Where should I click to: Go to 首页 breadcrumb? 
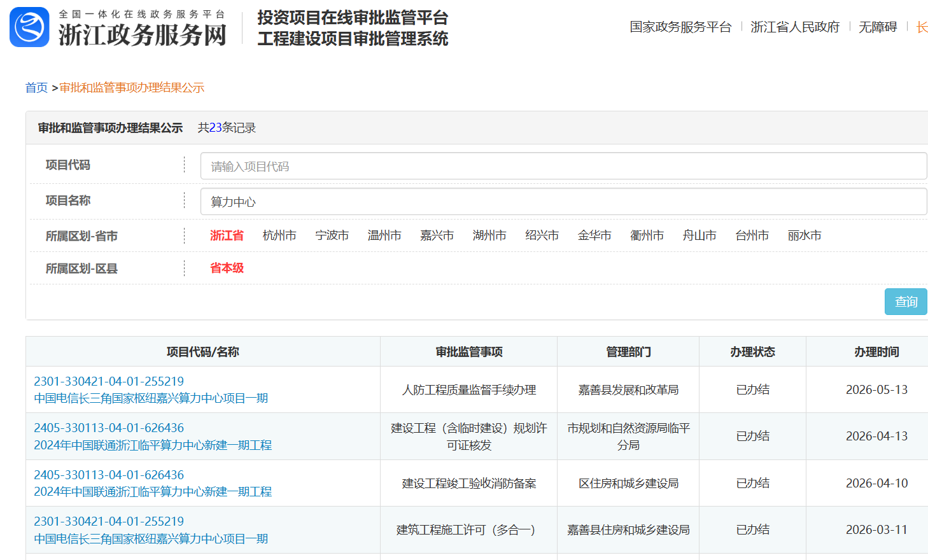(36, 88)
